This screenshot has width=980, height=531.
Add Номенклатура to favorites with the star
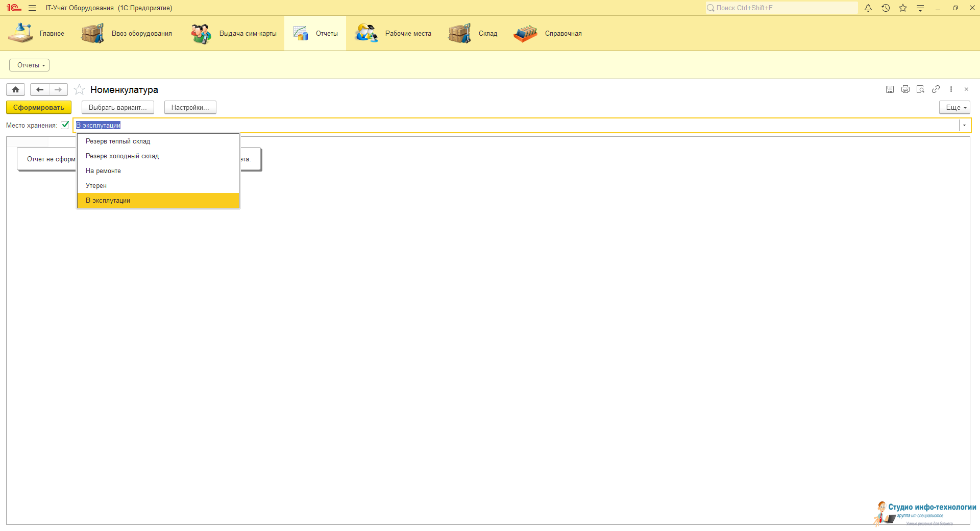point(79,90)
